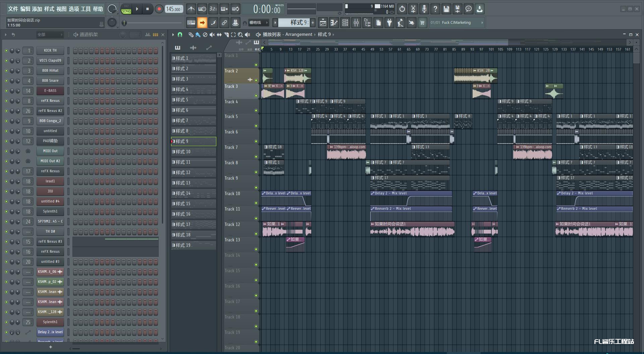Click the record button
Viewport: 644px width, 354px height.
(159, 9)
